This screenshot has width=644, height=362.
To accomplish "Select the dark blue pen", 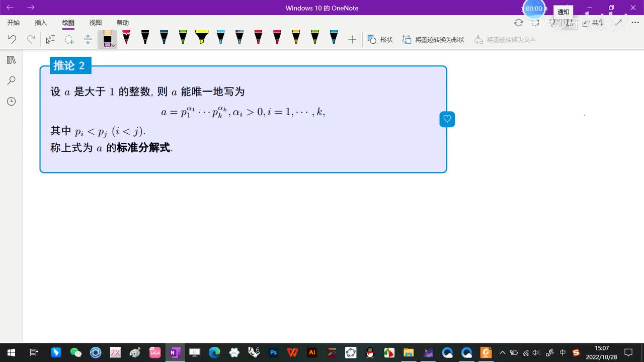I will 164,37.
